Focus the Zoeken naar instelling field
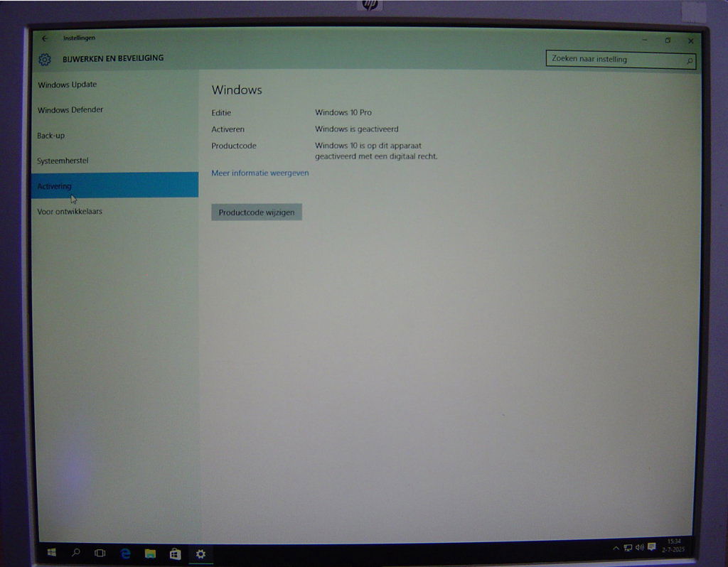 coord(621,60)
